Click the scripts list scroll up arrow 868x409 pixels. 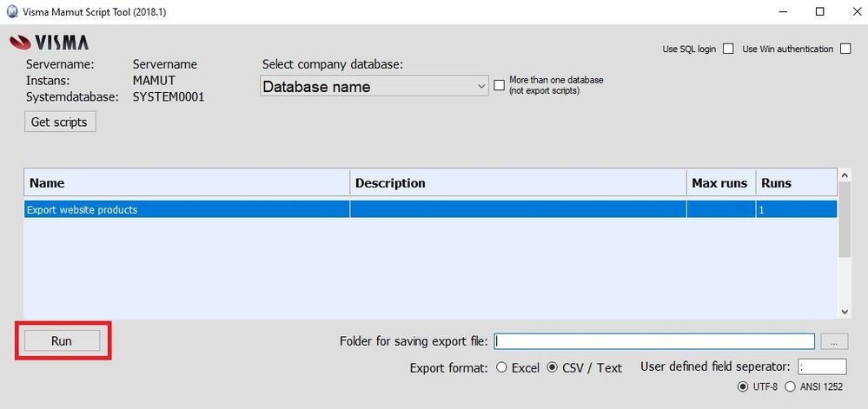pyautogui.click(x=845, y=175)
